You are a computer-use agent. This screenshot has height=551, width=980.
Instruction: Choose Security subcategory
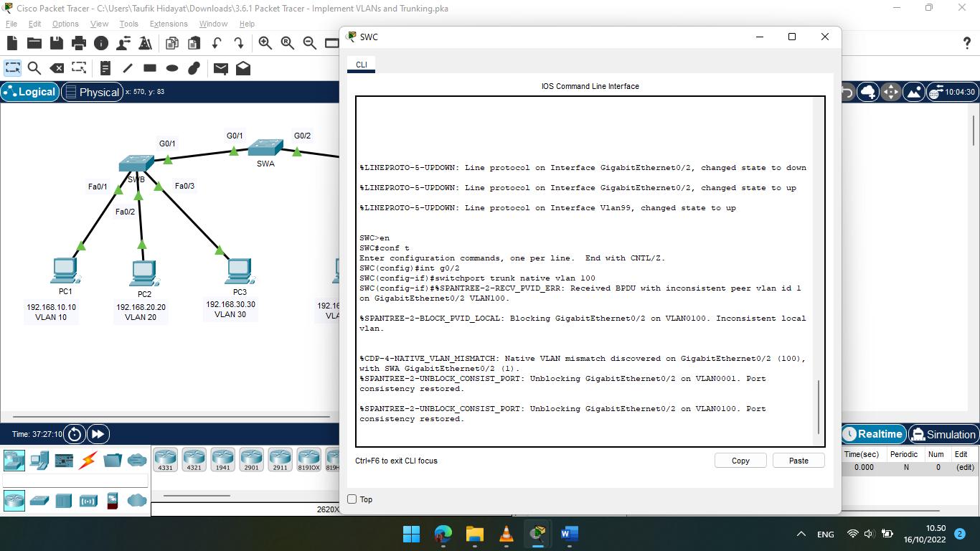112,500
